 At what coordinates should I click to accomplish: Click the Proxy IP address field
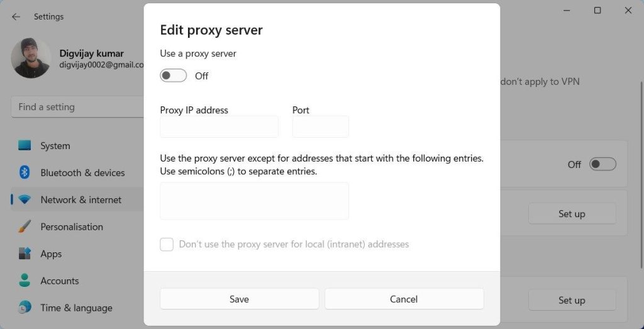[x=219, y=126]
